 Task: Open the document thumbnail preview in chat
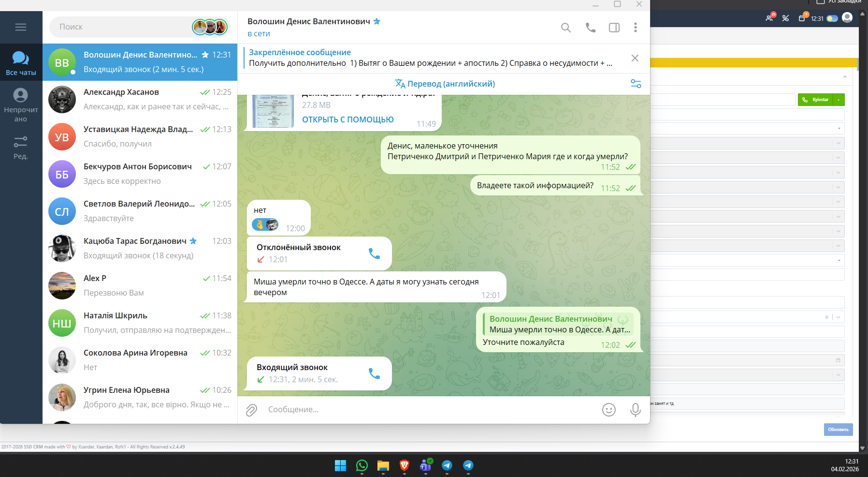[273, 112]
